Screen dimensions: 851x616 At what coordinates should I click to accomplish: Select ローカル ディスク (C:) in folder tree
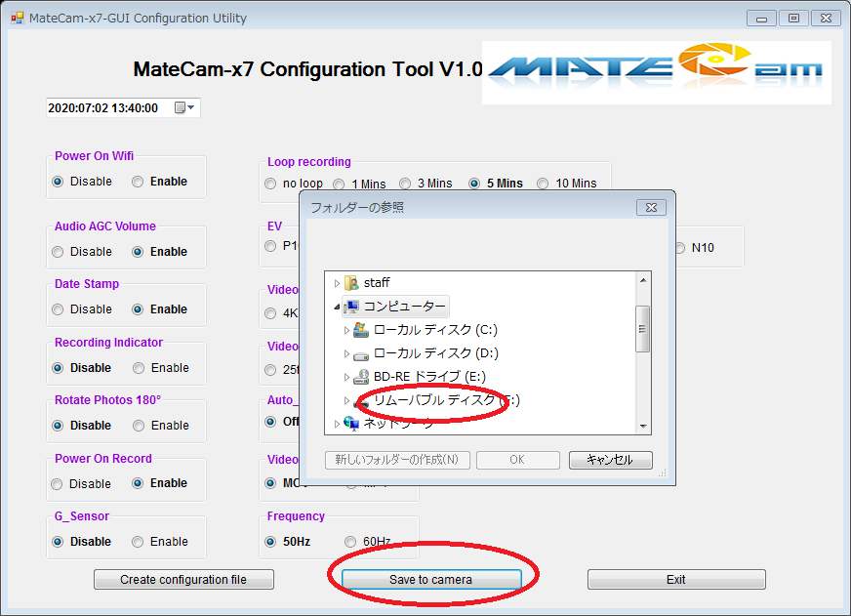(x=435, y=330)
